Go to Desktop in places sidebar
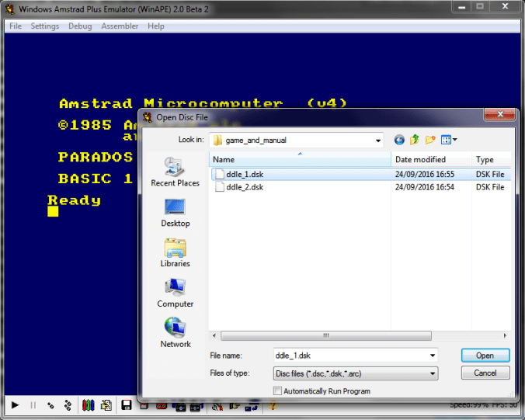 coord(175,213)
